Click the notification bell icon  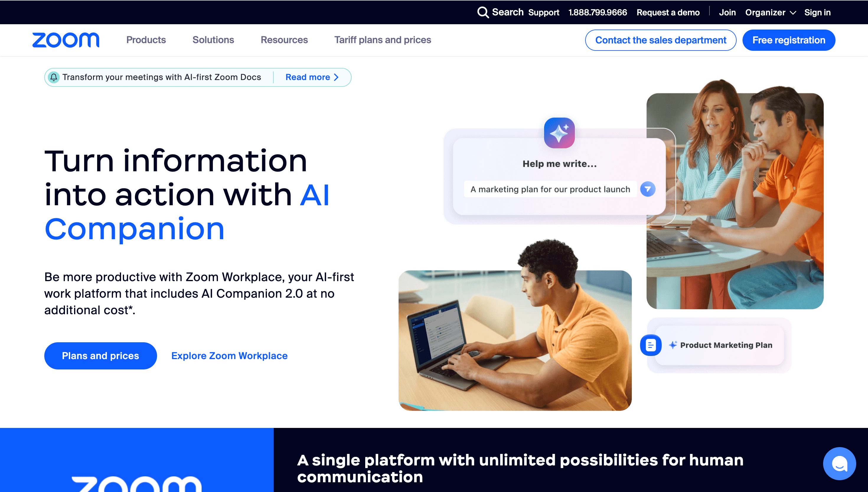tap(54, 77)
